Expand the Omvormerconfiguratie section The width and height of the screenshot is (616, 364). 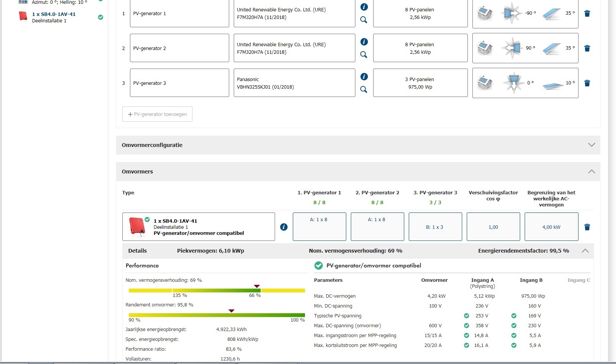[591, 145]
